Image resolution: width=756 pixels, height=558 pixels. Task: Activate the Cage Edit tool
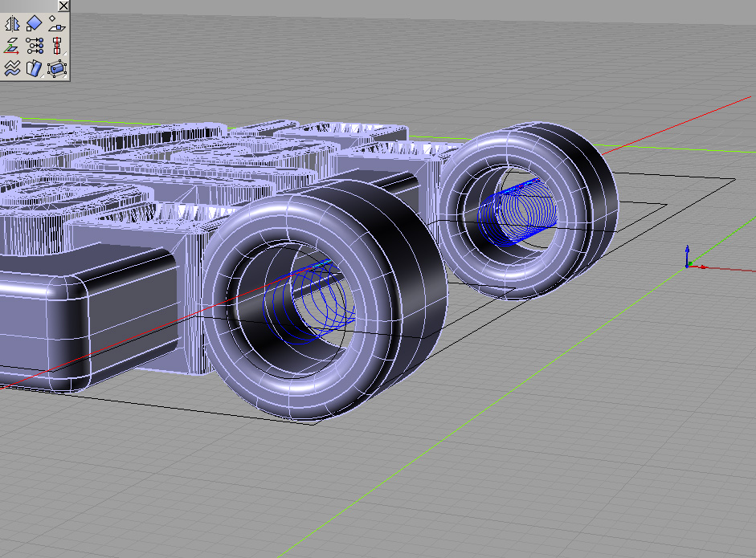click(x=56, y=68)
